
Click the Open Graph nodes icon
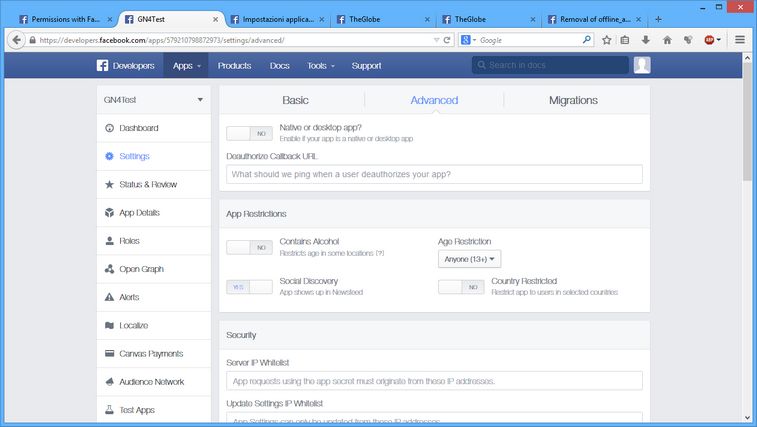[x=110, y=269]
